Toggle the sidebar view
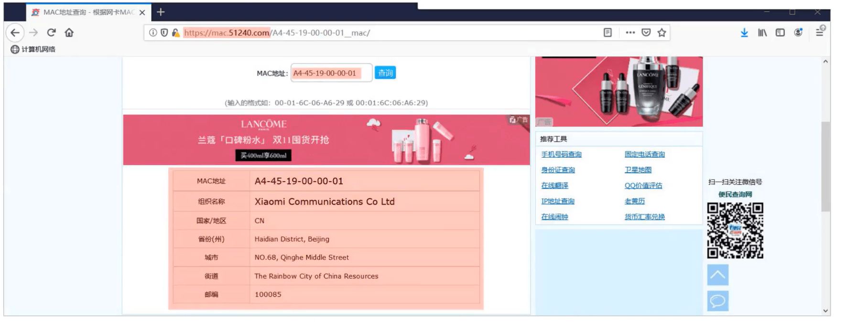The width and height of the screenshot is (868, 322). (x=780, y=33)
